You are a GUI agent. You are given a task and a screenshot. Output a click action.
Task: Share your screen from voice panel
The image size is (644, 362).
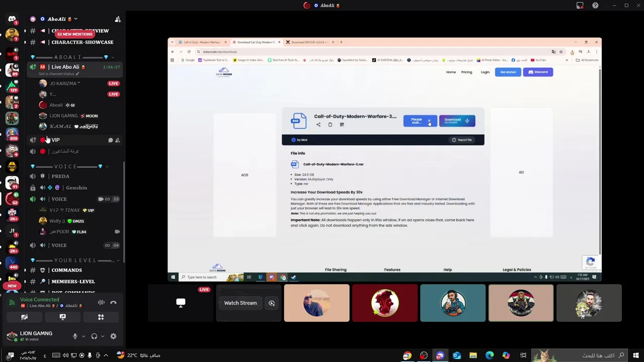(x=62, y=317)
